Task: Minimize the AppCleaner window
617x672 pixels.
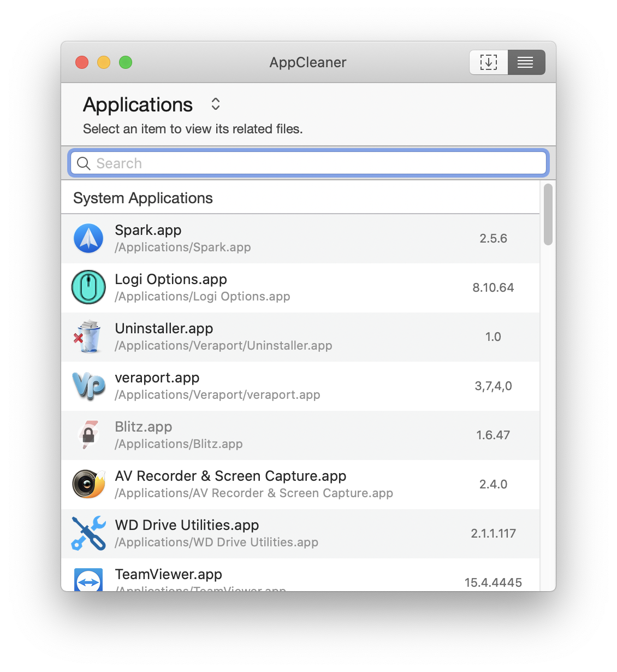Action: coord(104,62)
